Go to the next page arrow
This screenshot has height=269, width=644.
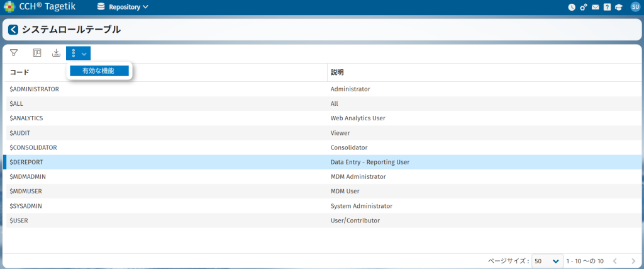[633, 261]
